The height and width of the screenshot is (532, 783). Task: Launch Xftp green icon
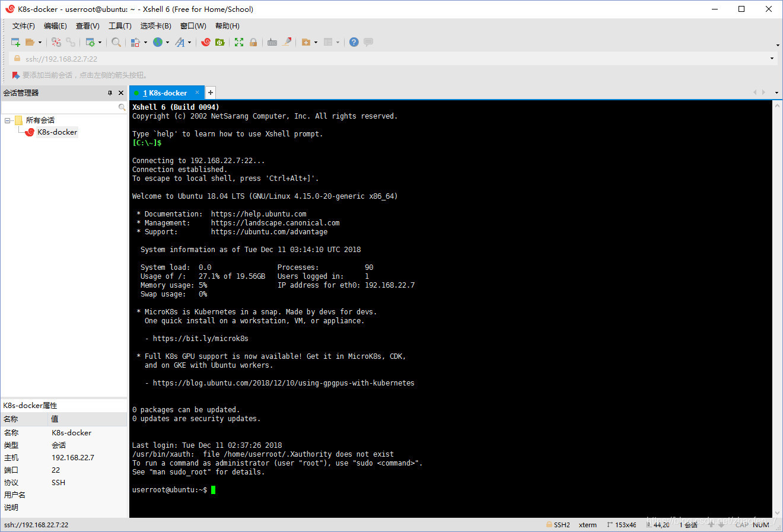click(220, 42)
